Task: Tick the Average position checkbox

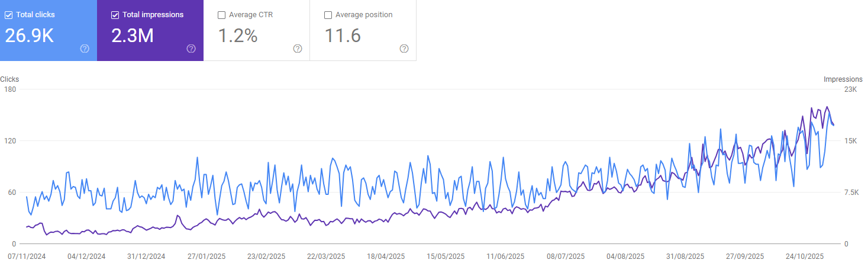Action: click(x=328, y=15)
